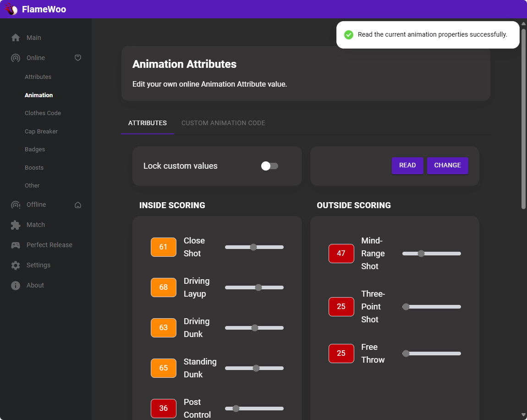This screenshot has width=527, height=420.
Task: Click the Driving Dunk value box 63
Action: pyautogui.click(x=163, y=328)
